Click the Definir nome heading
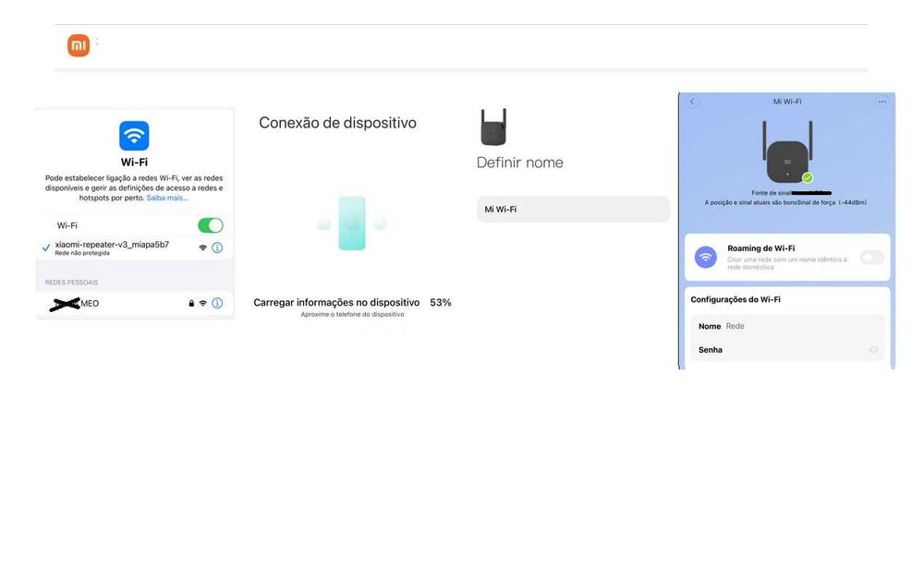This screenshot has height=579, width=924. 519,163
